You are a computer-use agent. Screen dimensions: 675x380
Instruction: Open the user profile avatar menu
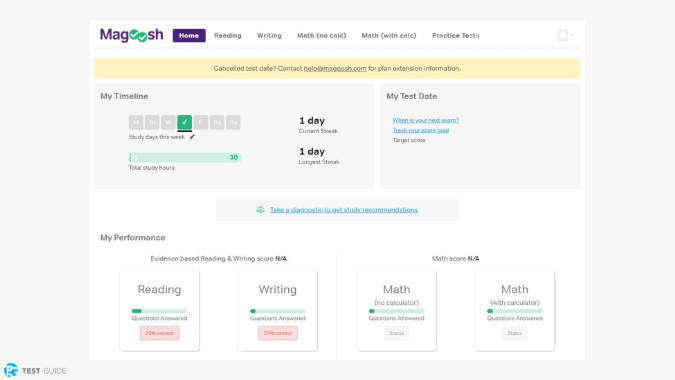coord(565,35)
